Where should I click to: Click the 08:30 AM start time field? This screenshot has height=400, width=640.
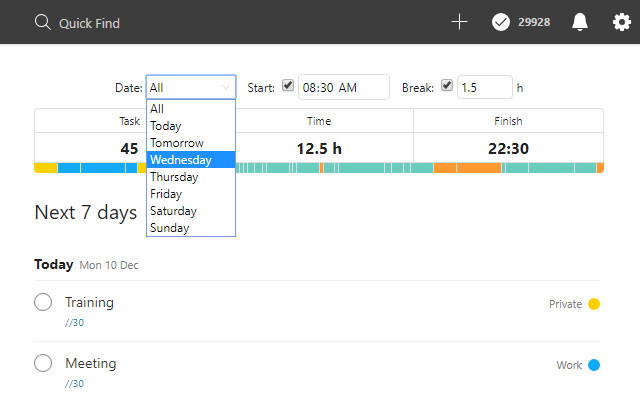tap(344, 87)
